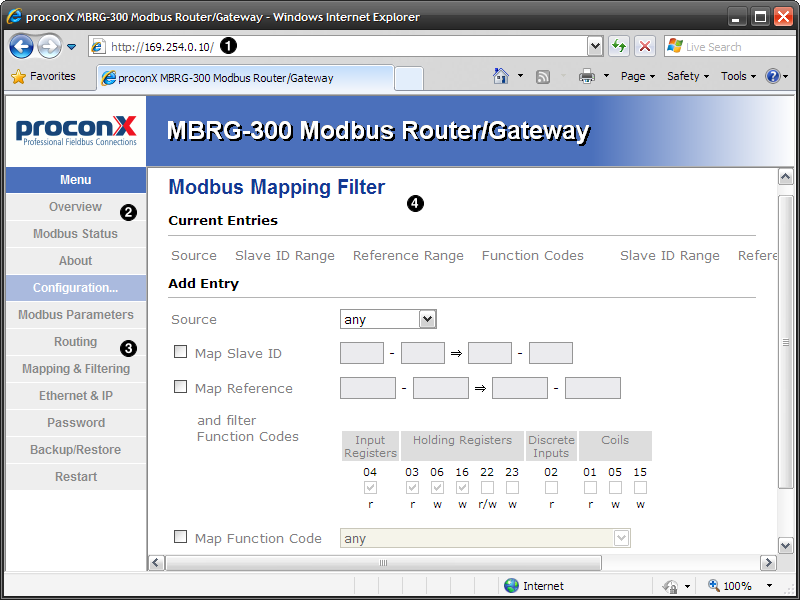Click the Restart menu link
This screenshot has height=600, width=800.
click(x=76, y=477)
